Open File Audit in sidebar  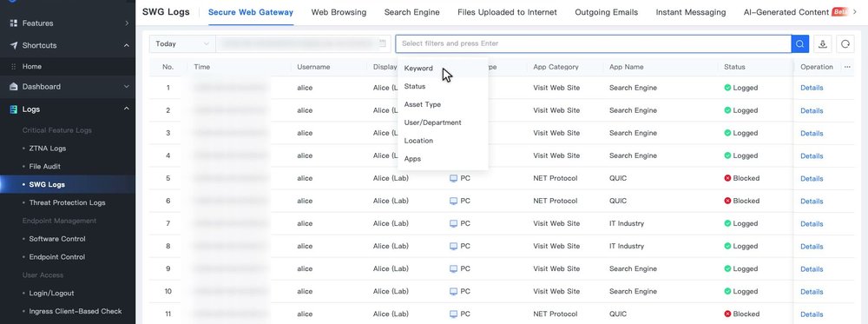click(45, 167)
